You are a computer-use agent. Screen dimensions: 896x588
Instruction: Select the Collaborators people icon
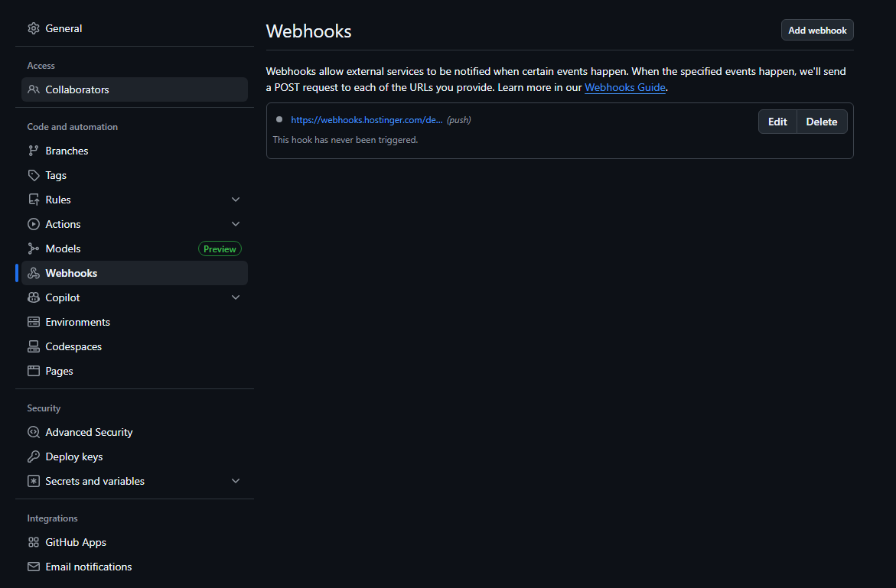pyautogui.click(x=34, y=89)
